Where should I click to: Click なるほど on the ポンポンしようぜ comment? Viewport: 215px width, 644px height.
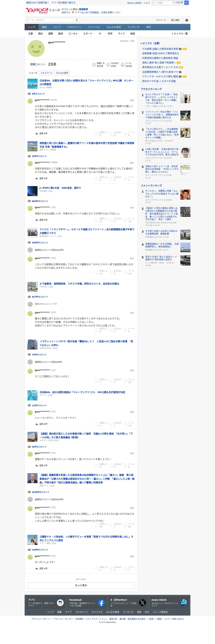click(x=116, y=568)
